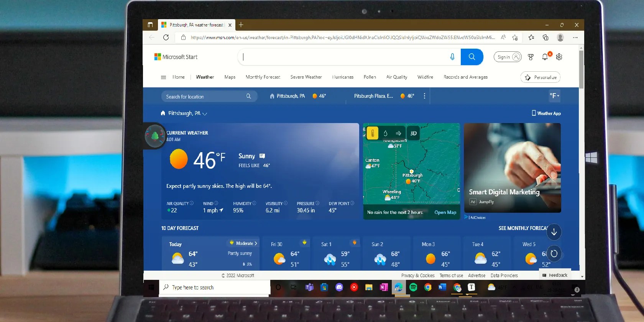
Task: Expand the Pittsburgh, PA location chevron
Action: (205, 113)
